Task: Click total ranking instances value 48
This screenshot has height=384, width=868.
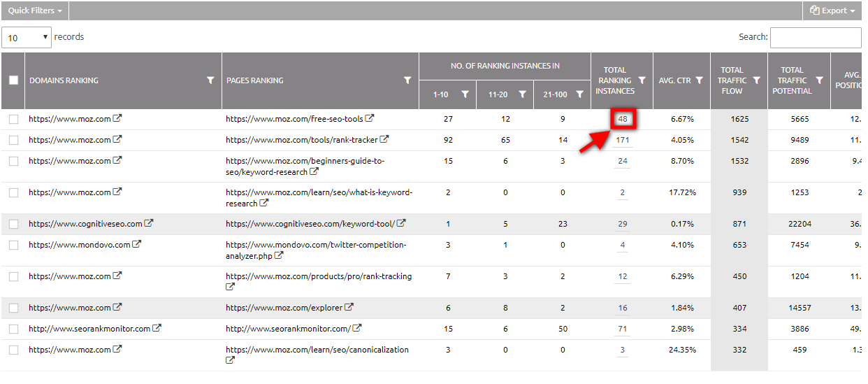Action: 623,119
